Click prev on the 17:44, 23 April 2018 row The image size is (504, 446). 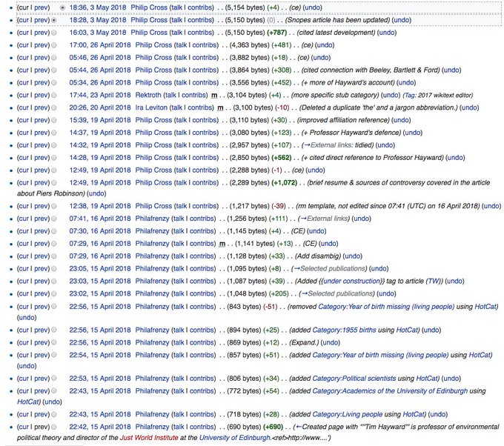(42, 95)
